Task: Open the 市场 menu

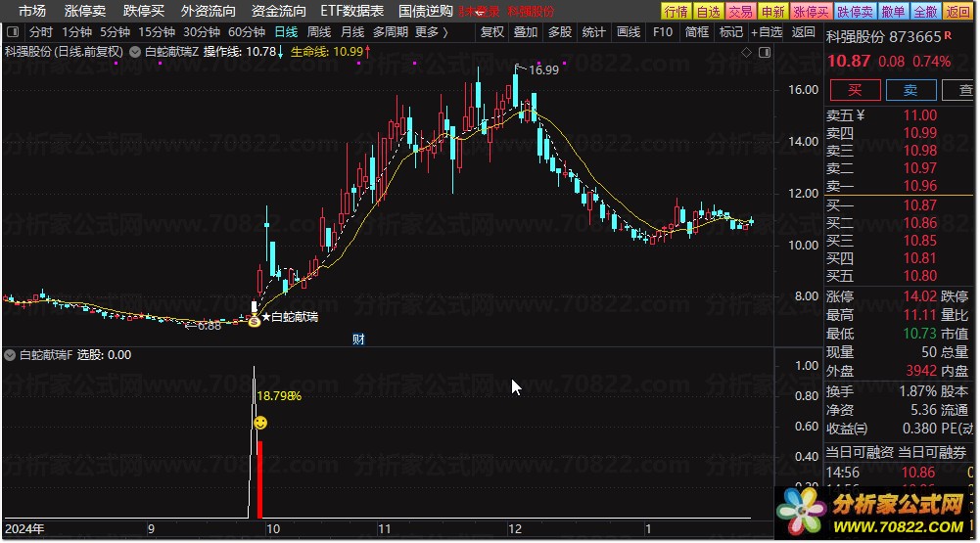Action: [x=32, y=11]
